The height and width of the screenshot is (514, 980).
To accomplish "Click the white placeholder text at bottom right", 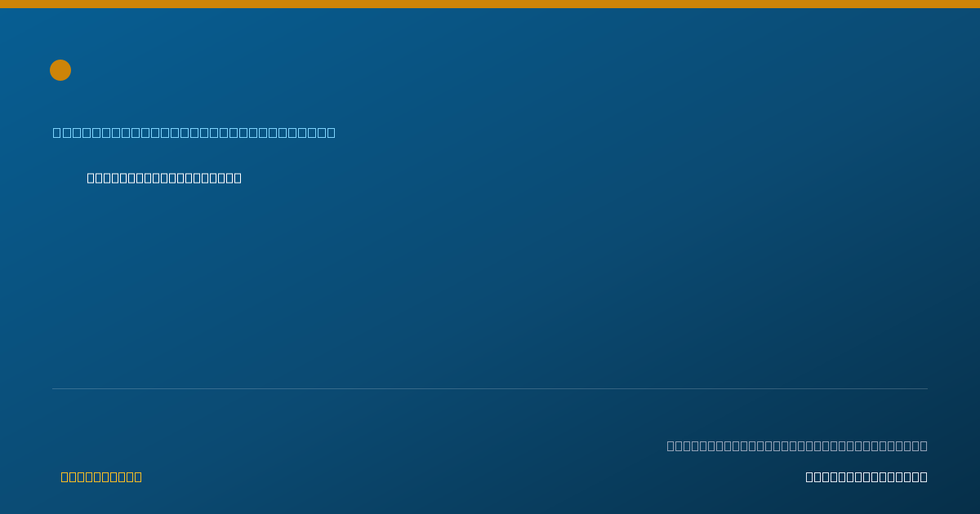I will [866, 476].
